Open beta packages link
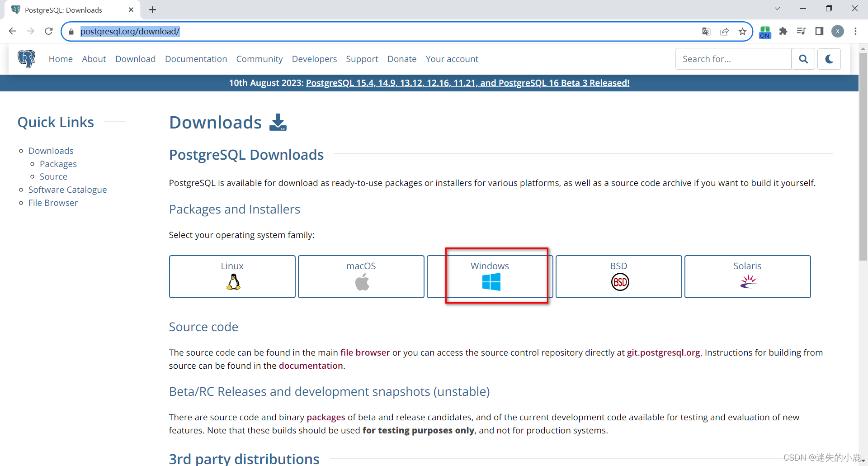Screen dimensions: 868x466 (x=326, y=417)
